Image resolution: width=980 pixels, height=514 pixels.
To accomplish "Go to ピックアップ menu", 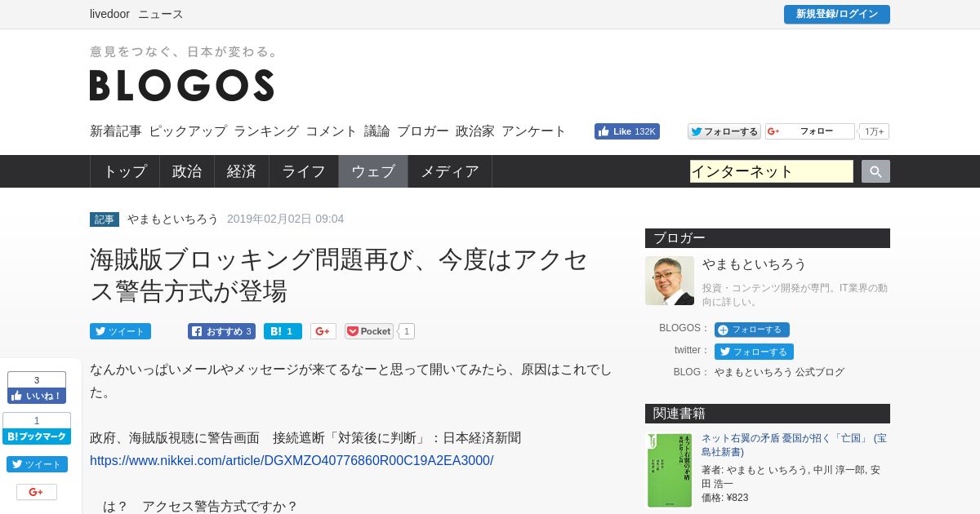I will (x=188, y=131).
